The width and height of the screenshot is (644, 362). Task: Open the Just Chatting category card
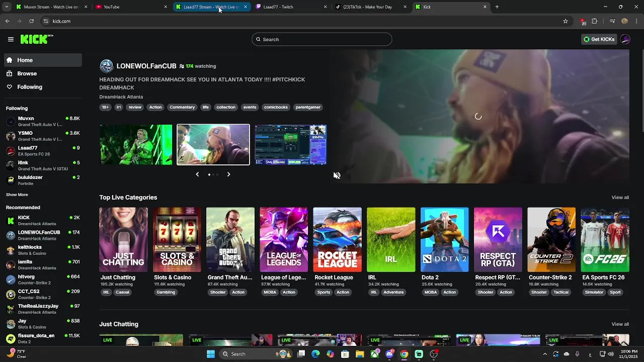coord(123,240)
